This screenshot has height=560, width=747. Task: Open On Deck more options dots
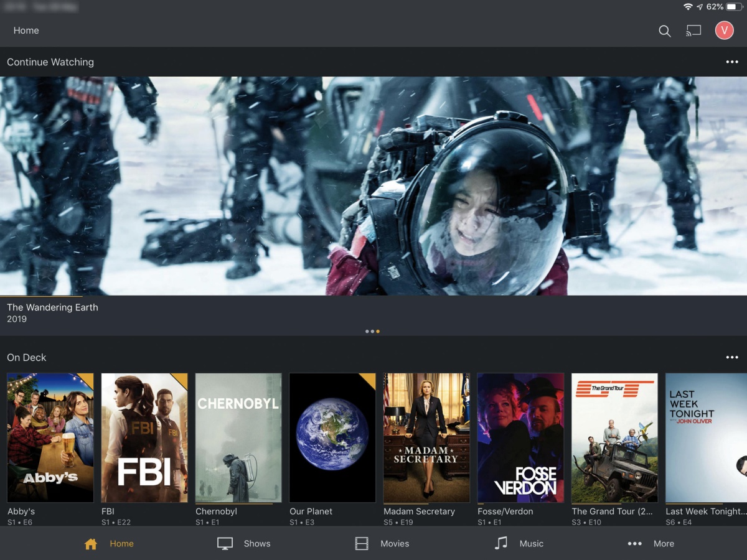click(732, 358)
